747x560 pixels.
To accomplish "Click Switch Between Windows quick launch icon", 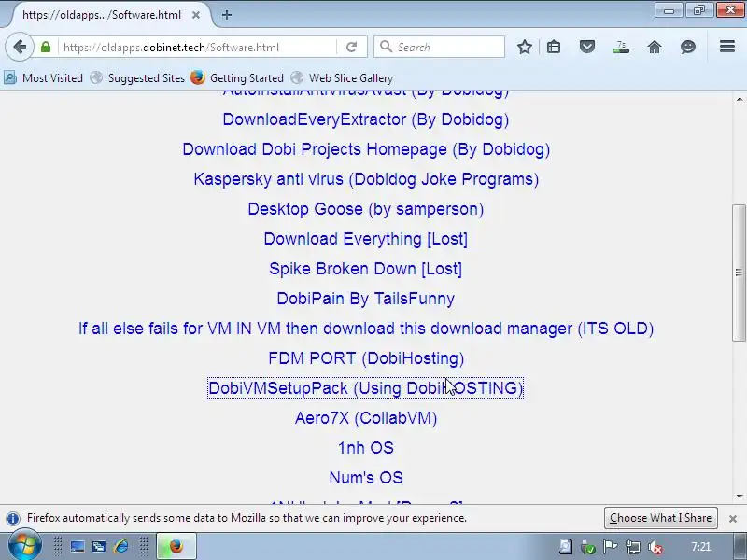I will pyautogui.click(x=99, y=547).
